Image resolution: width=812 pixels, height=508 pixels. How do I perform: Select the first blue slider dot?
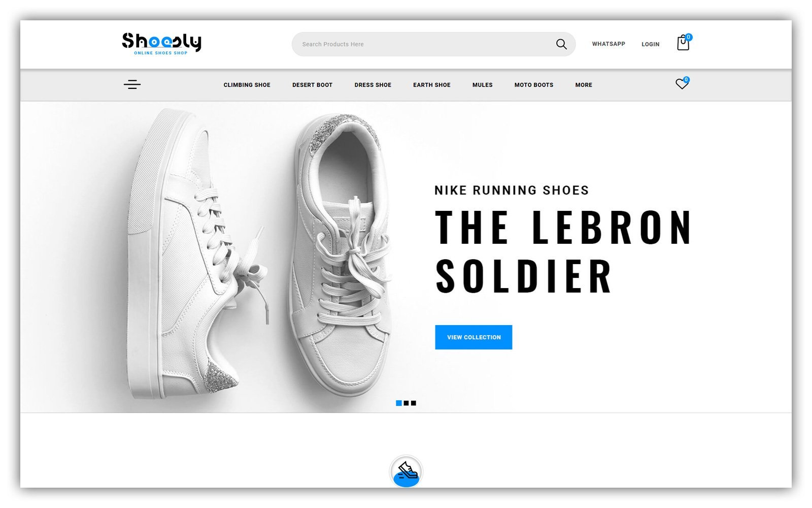pos(399,403)
